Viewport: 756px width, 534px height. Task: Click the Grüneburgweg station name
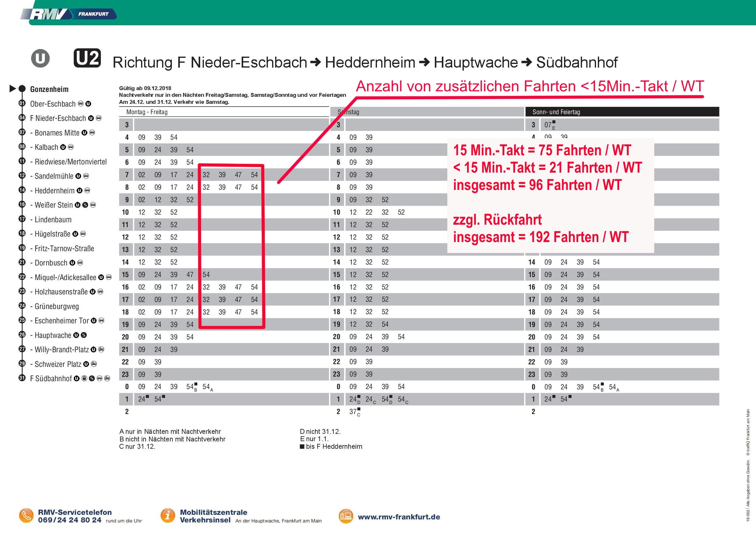point(57,307)
